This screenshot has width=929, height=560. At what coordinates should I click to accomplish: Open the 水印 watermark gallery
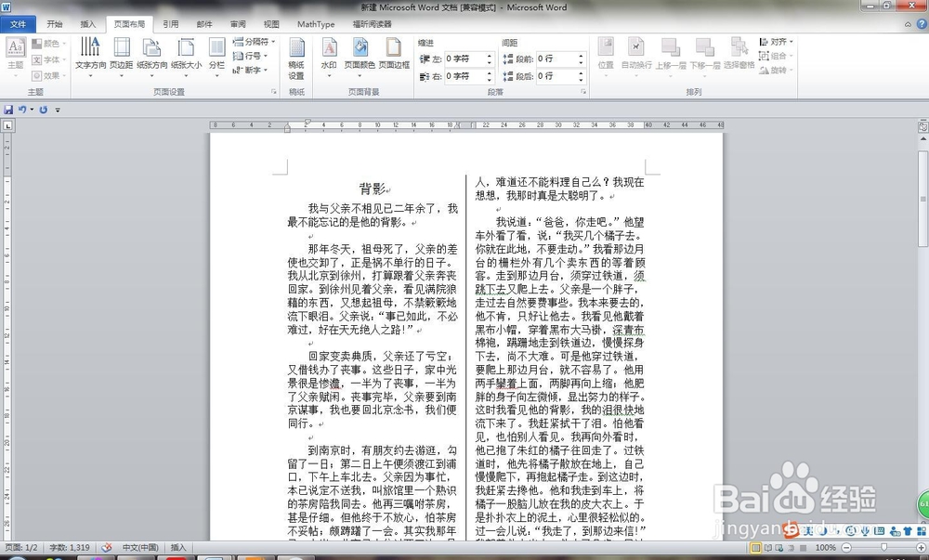click(329, 58)
